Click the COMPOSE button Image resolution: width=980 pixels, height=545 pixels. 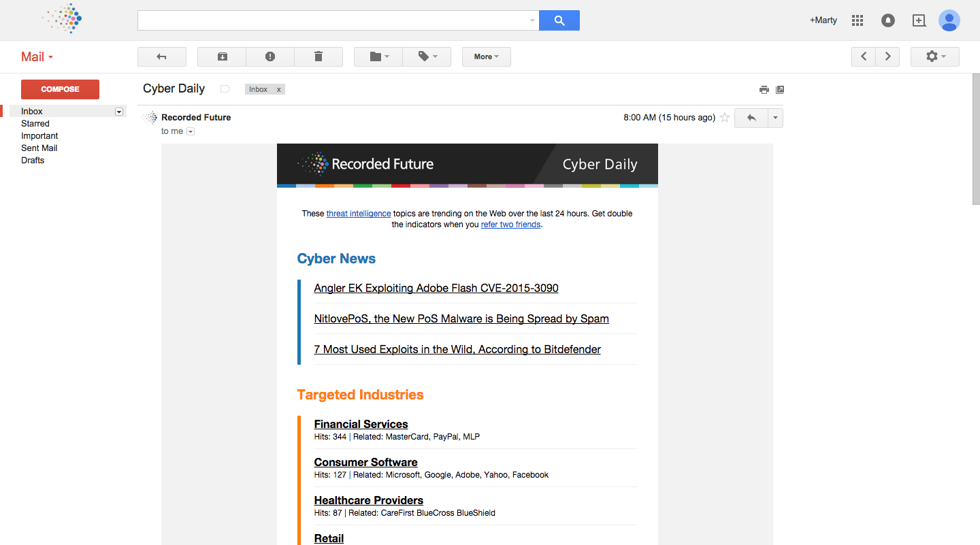click(x=60, y=89)
